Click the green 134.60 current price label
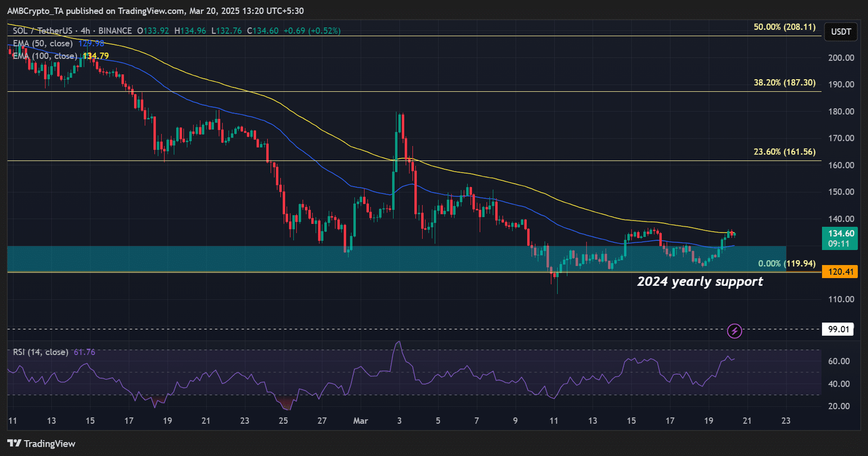The width and height of the screenshot is (868, 456). (840, 238)
